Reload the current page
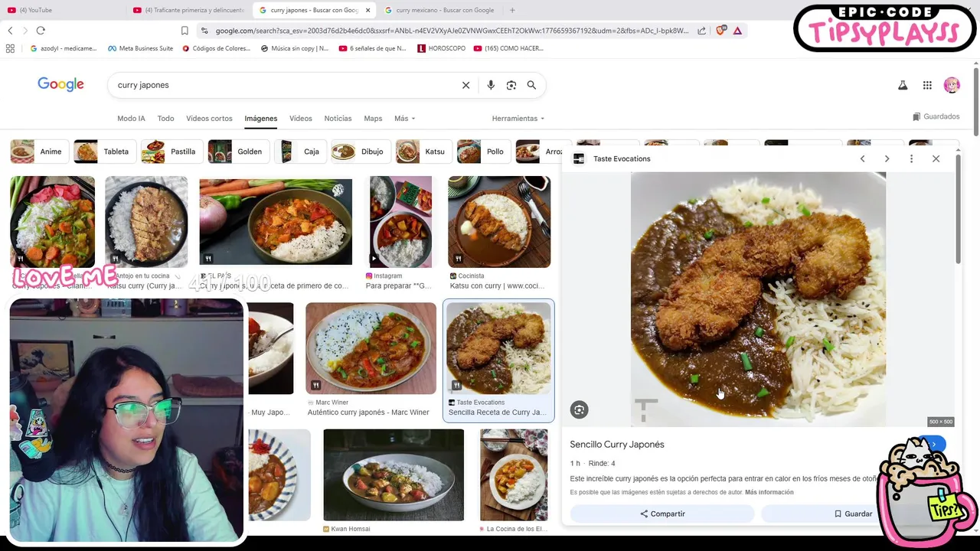 click(41, 31)
